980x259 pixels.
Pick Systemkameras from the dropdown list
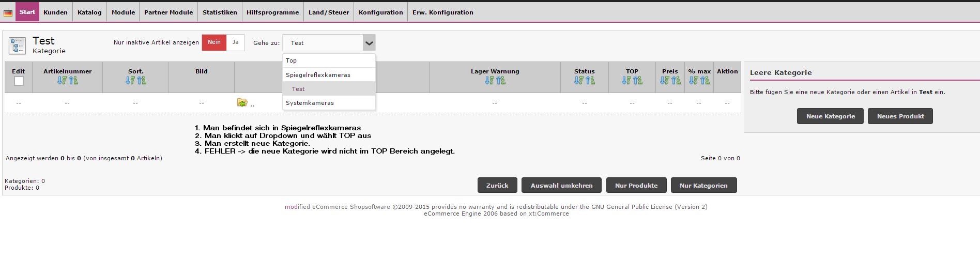310,103
